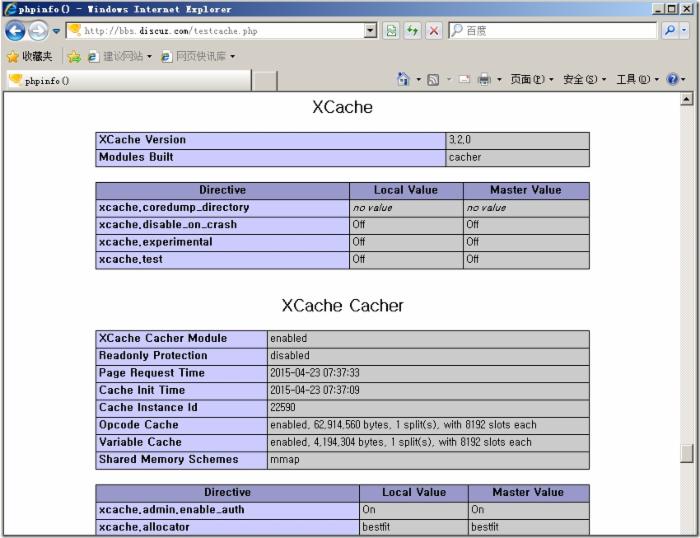Click the Print icon
This screenshot has height=538, width=700.
(x=484, y=79)
